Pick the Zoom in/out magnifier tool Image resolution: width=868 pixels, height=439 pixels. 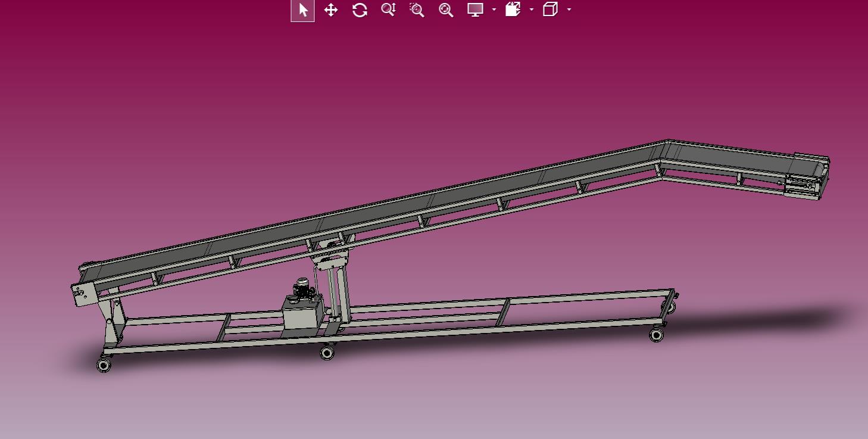pyautogui.click(x=388, y=10)
